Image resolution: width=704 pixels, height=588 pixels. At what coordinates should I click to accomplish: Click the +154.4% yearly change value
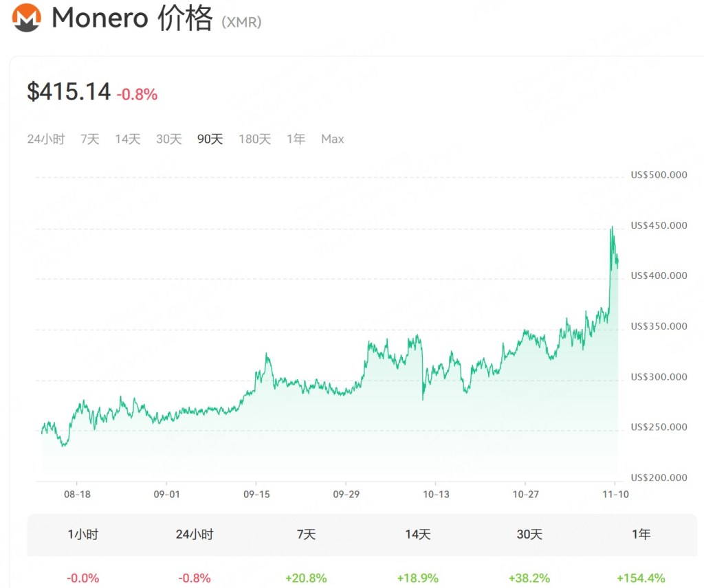[639, 578]
